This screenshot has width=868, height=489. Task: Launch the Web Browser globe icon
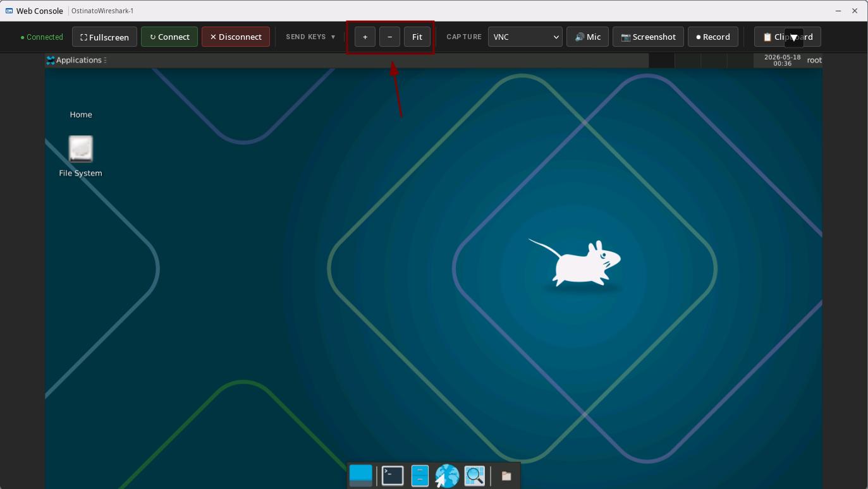pyautogui.click(x=447, y=476)
